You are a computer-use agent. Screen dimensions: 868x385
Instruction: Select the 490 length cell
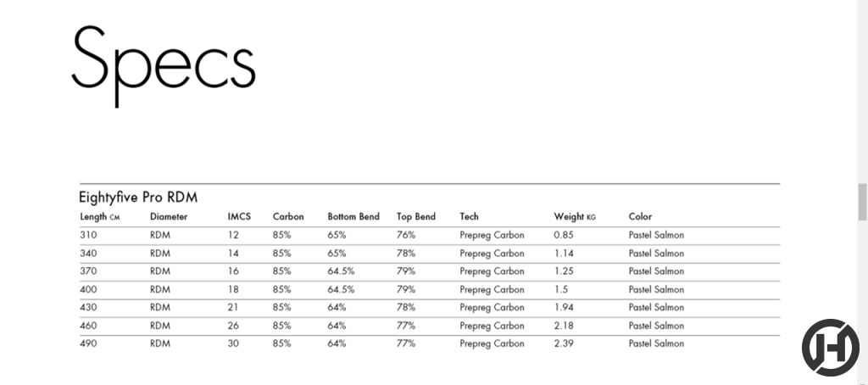click(x=89, y=344)
